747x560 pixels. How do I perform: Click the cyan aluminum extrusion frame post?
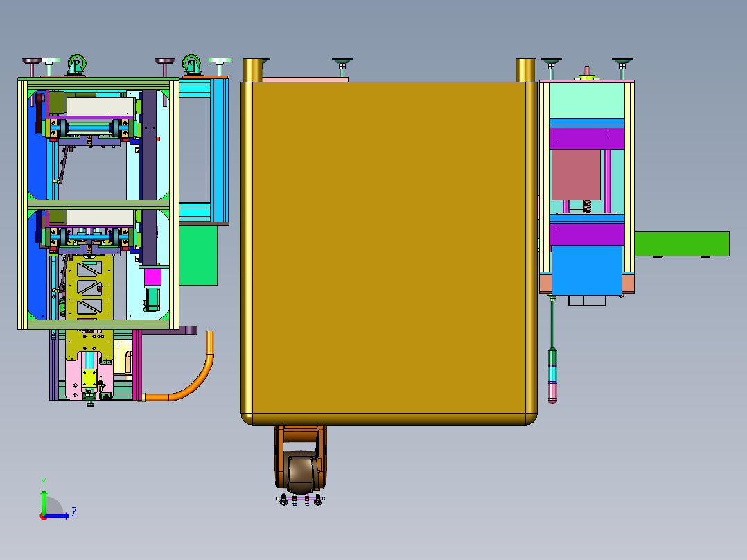pyautogui.click(x=219, y=150)
